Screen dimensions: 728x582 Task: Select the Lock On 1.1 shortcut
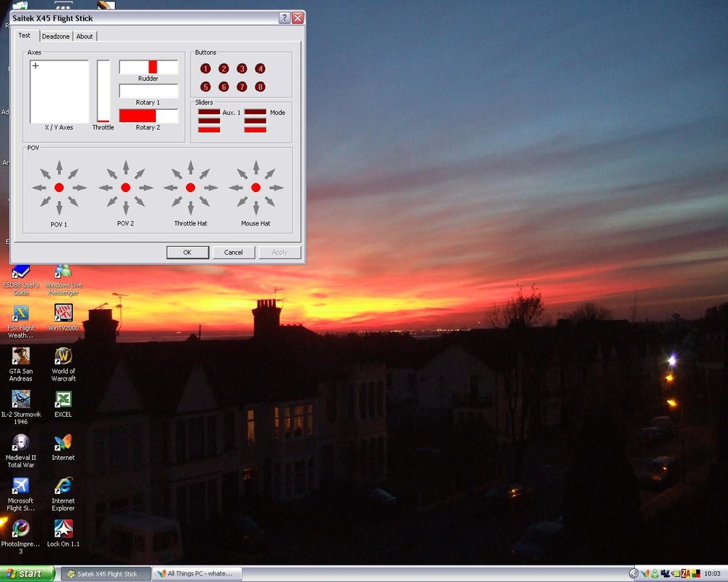pyautogui.click(x=63, y=533)
